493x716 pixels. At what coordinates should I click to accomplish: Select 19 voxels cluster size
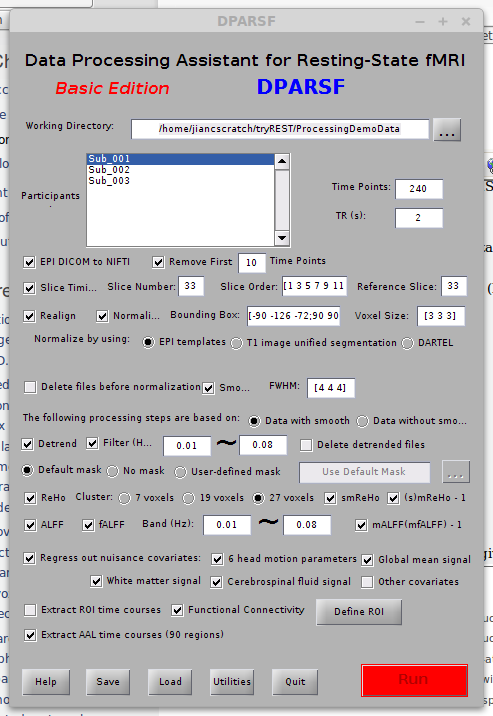[189, 498]
